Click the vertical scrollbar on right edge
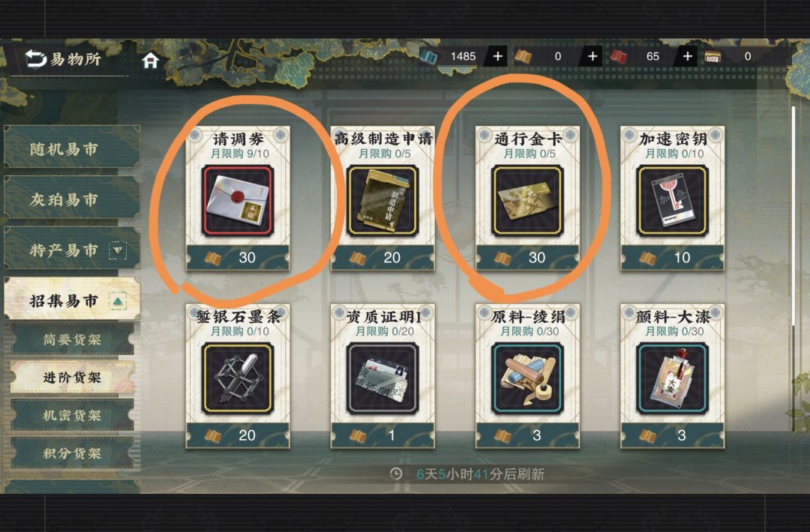Screen dimensions: 810x532 [x=794, y=268]
